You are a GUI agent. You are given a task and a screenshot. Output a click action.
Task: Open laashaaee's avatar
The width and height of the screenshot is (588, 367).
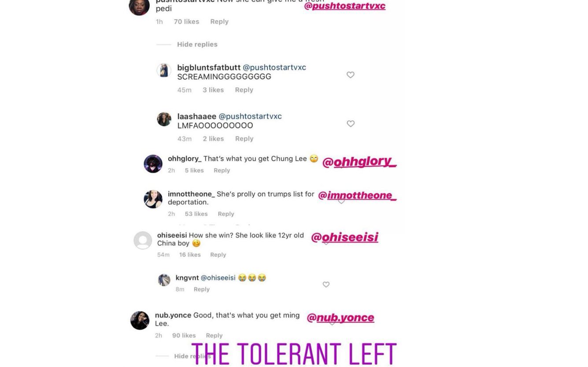[164, 119]
